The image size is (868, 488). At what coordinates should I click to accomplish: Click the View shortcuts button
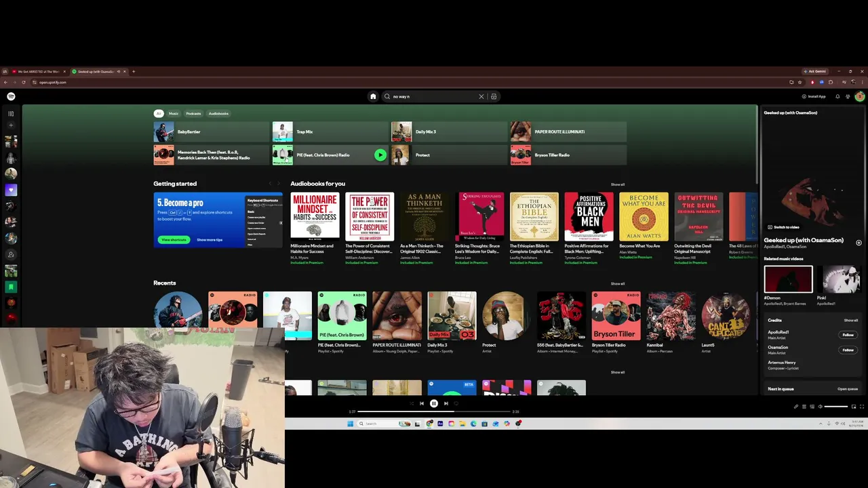point(174,239)
